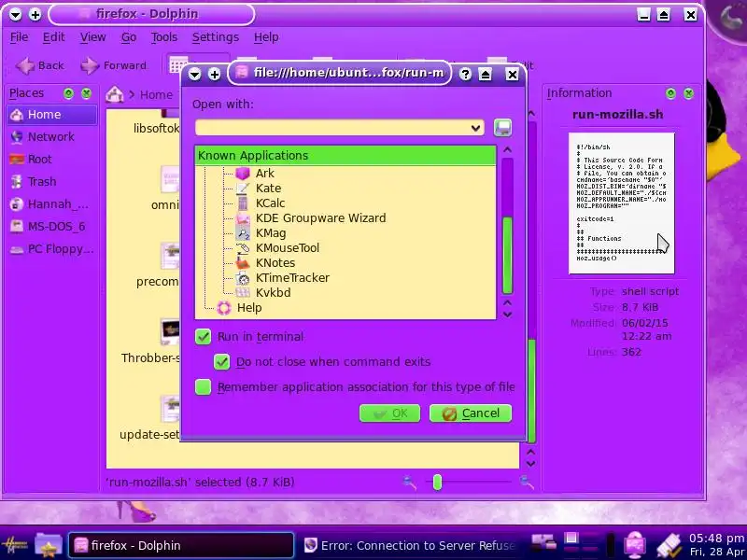Open Network in Places panel

[52, 137]
